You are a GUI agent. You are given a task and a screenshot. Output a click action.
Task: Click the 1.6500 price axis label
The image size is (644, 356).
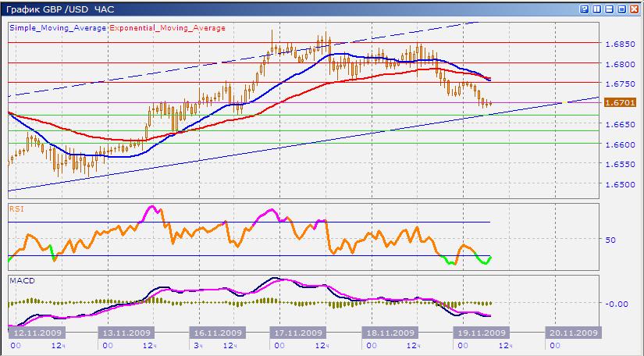pyautogui.click(x=620, y=185)
